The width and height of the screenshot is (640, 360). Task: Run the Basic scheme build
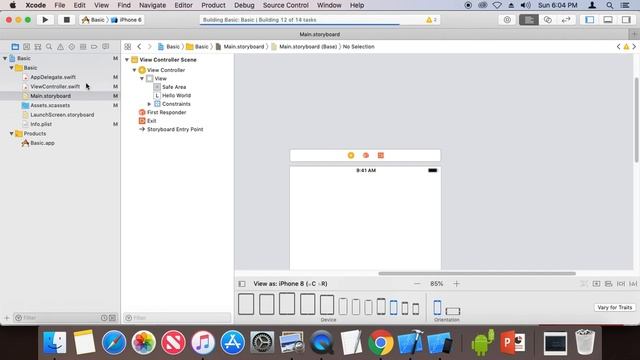[45, 20]
